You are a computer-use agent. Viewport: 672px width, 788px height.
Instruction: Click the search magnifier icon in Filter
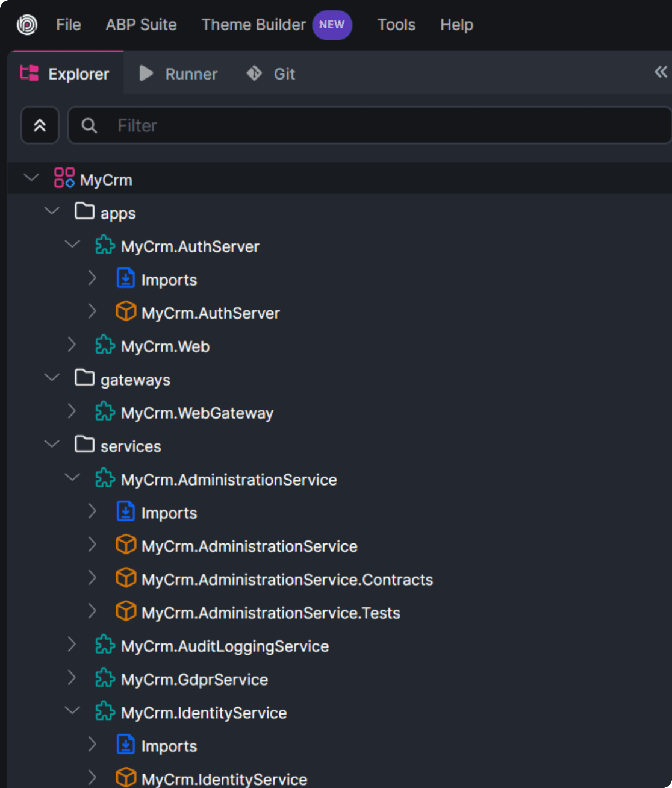point(89,125)
